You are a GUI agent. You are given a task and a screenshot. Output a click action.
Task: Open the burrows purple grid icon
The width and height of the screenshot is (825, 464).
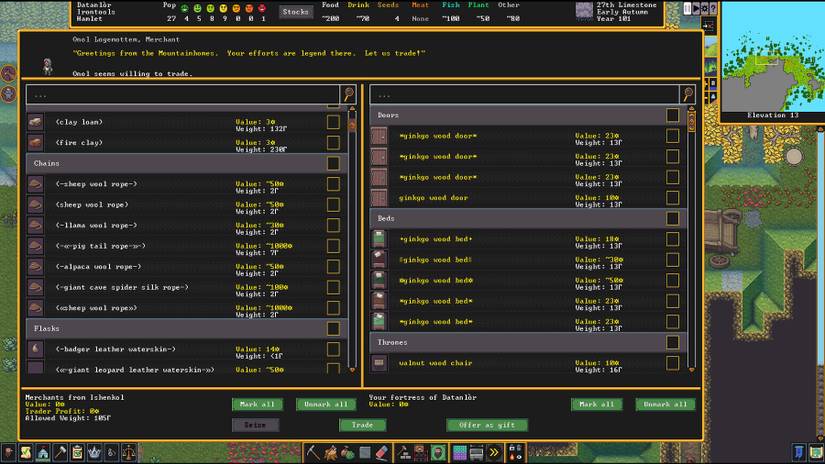pos(459,452)
